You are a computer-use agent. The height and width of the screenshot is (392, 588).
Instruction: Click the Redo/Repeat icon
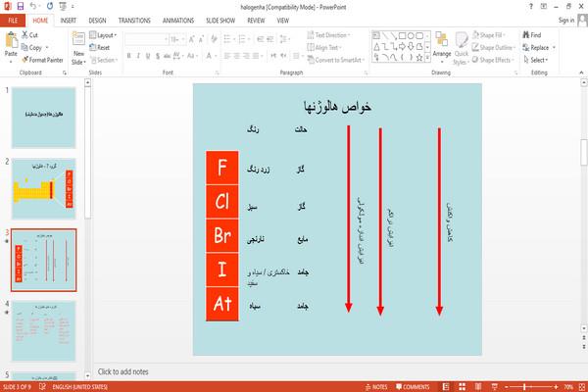[x=50, y=6]
